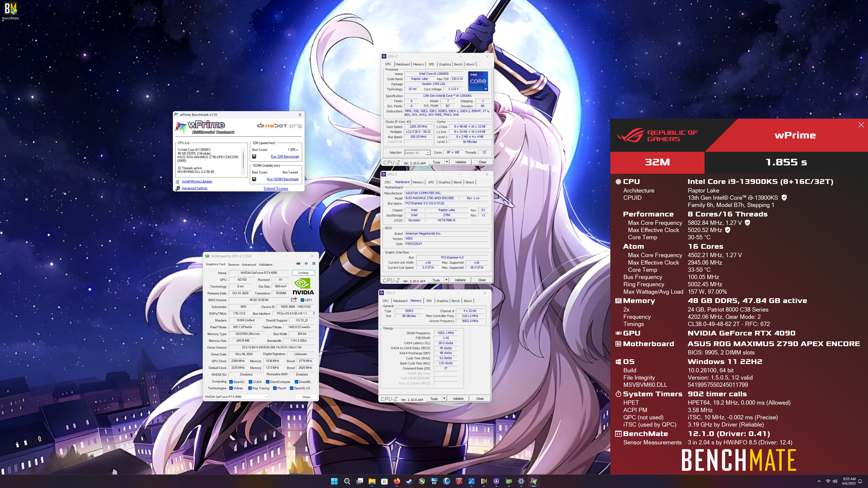
Task: Open notification bell in system tray
Action: pyautogui.click(x=860, y=481)
